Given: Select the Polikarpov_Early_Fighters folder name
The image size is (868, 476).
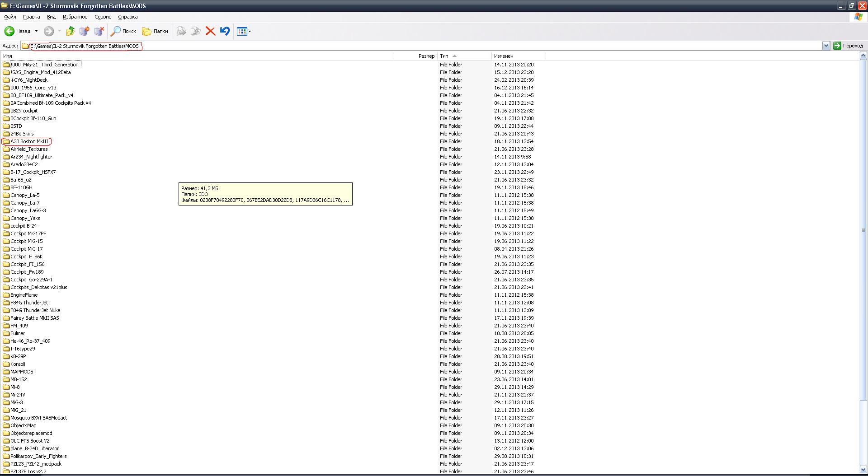Looking at the screenshot, I should coord(38,456).
